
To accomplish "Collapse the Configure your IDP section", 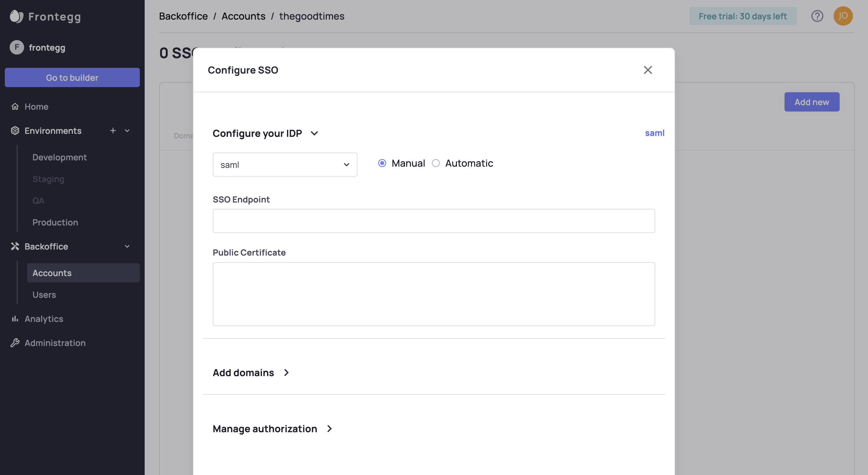I will pos(314,134).
